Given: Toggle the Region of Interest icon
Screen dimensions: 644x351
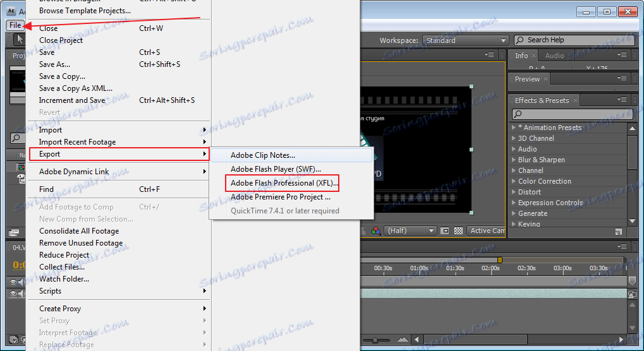Looking at the screenshot, I should (x=445, y=231).
